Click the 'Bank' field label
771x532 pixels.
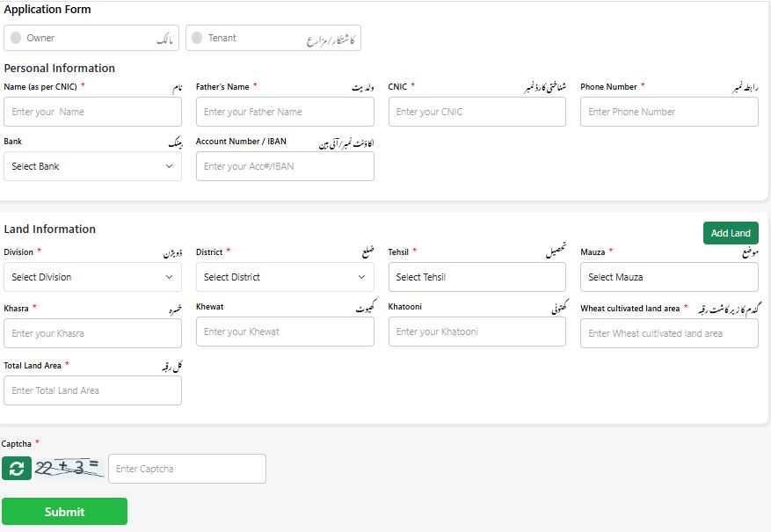tap(13, 141)
